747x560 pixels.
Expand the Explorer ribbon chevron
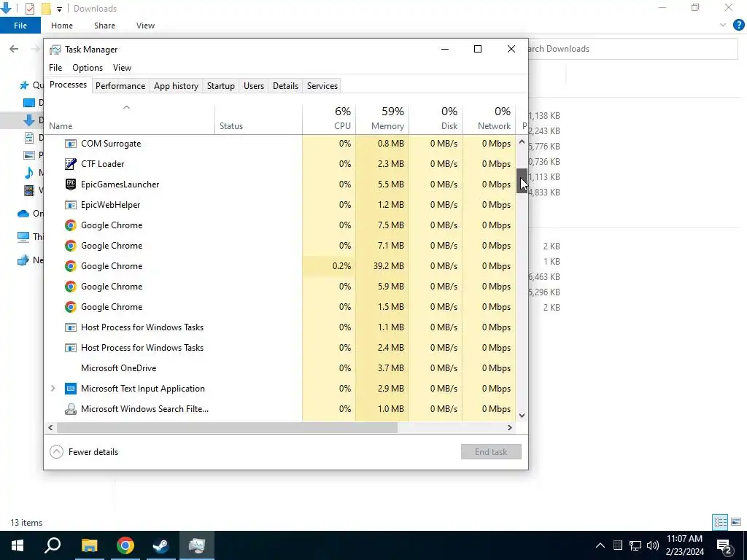[x=723, y=26]
